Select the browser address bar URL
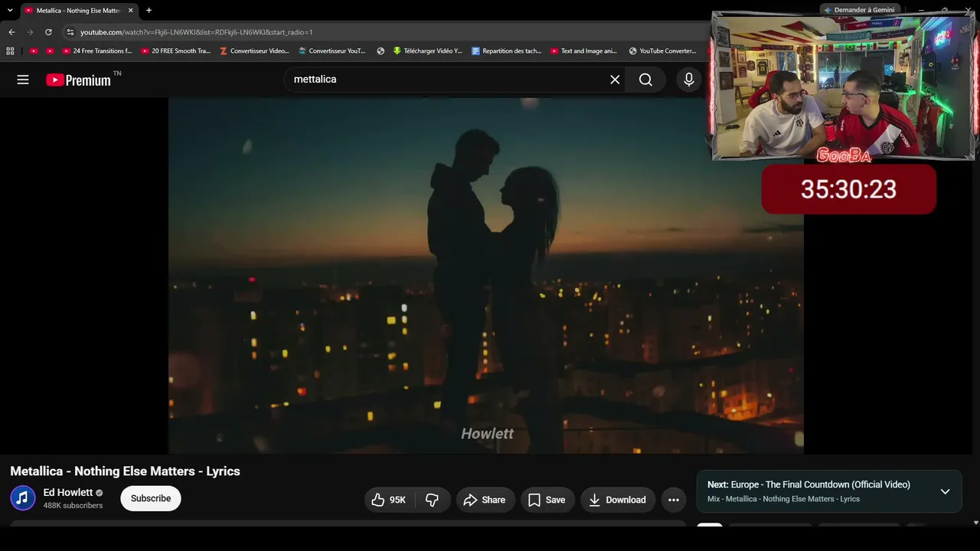Screen dimensions: 980x551 [x=197, y=32]
